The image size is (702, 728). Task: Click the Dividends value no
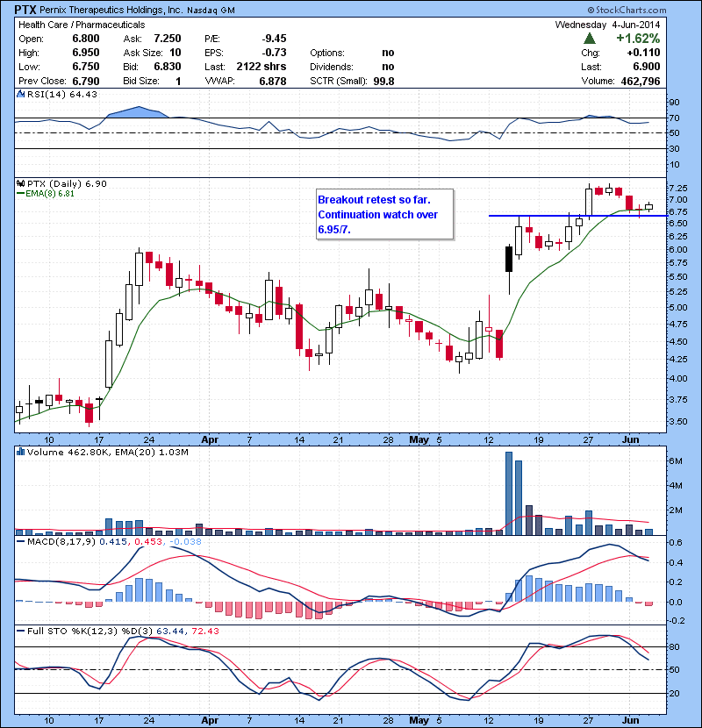tap(388, 67)
